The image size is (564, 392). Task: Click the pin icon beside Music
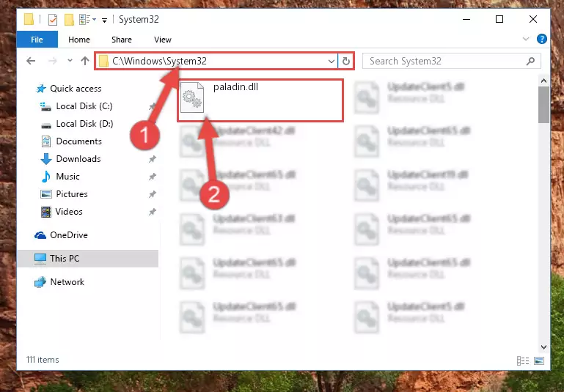(x=152, y=177)
